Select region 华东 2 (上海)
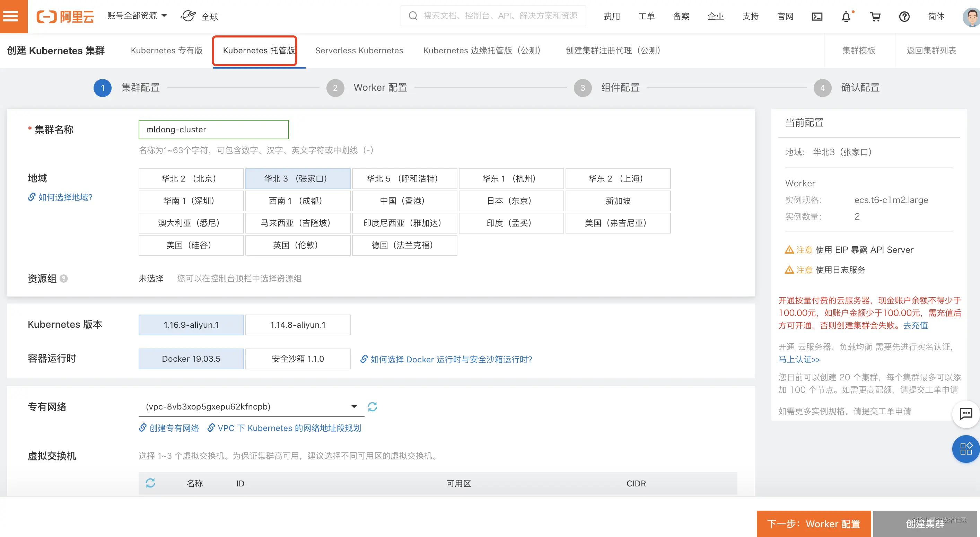The width and height of the screenshot is (980, 537). point(618,179)
